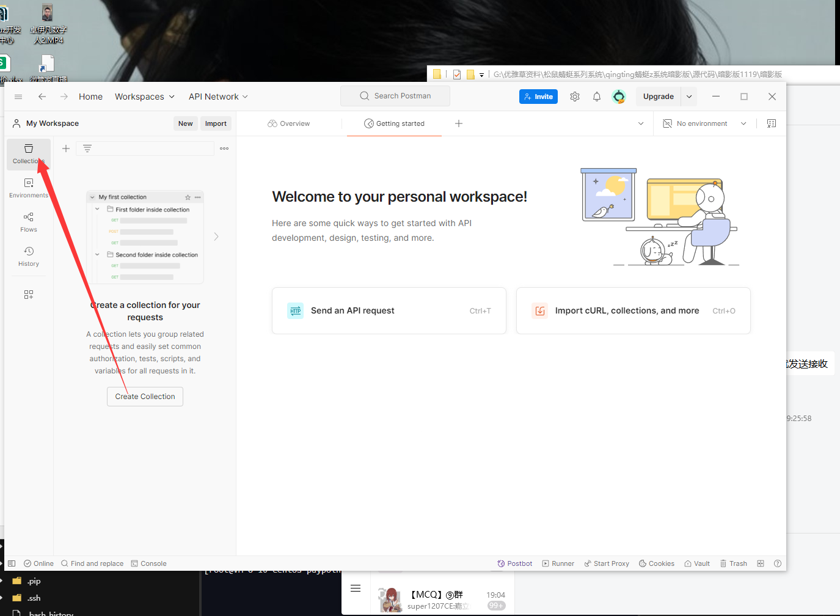The height and width of the screenshot is (616, 840).
Task: Open the Trash
Action: 734,563
